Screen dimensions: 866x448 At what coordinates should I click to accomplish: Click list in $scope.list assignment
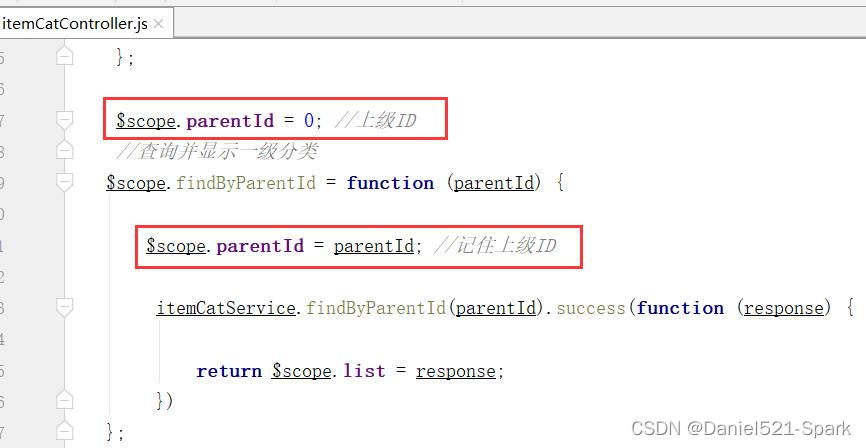click(364, 371)
